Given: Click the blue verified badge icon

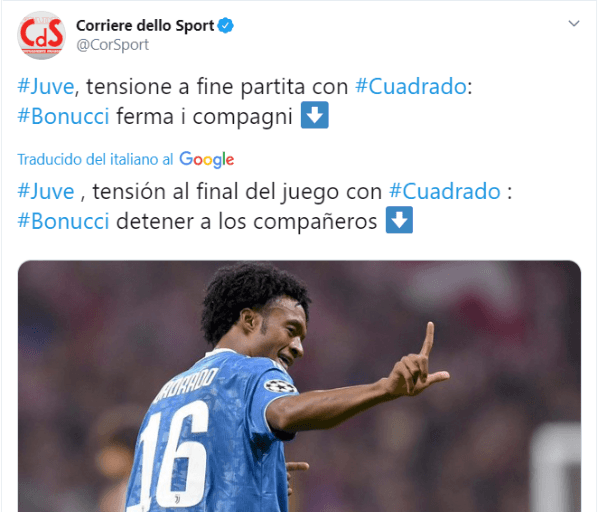Looking at the screenshot, I should click(225, 26).
